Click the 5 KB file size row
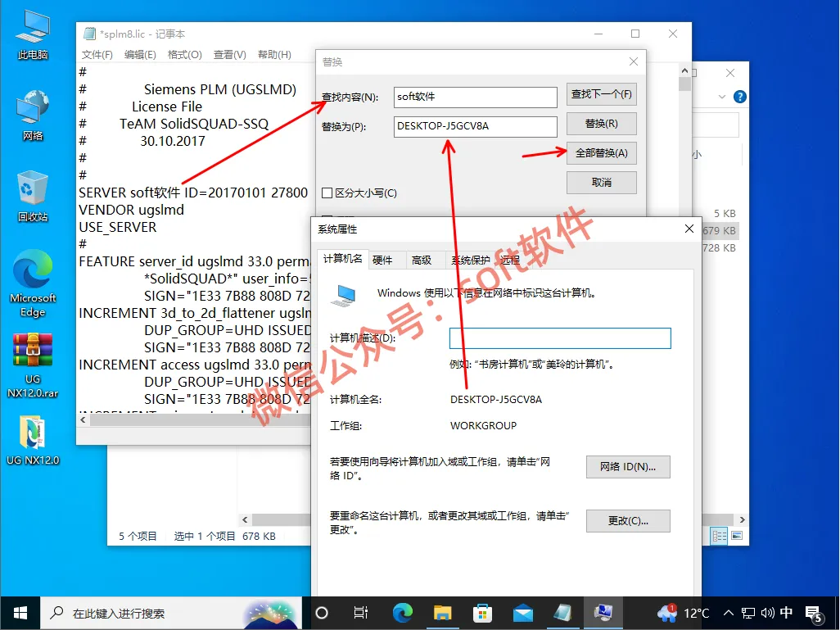840x630 pixels. click(x=725, y=213)
